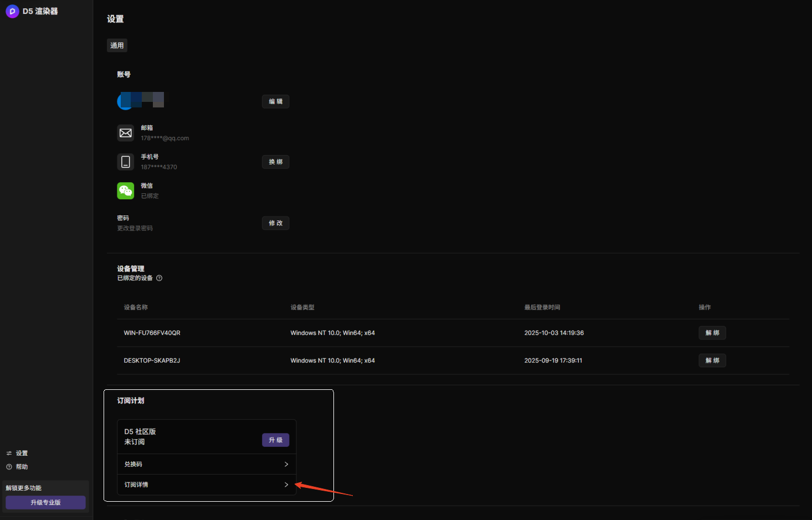The width and height of the screenshot is (812, 520).
Task: Unbind device WIN-FU766FV40QR with 解绑
Action: pos(712,333)
